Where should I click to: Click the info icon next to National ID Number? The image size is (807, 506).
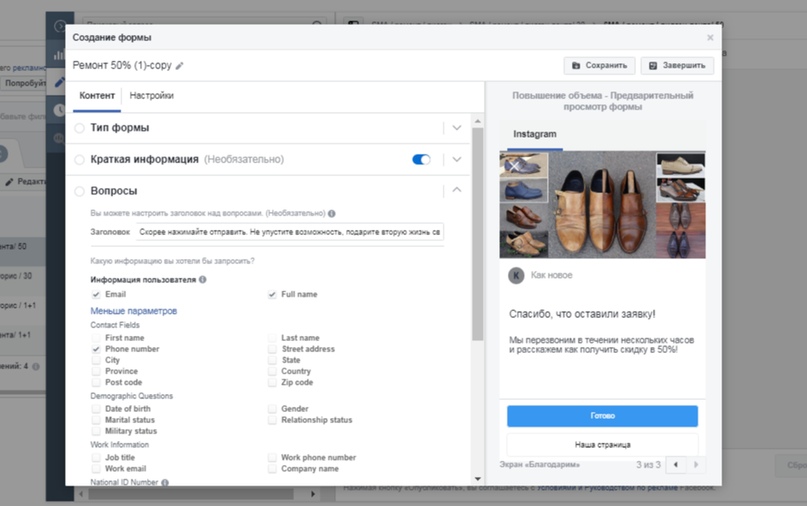coord(164,482)
